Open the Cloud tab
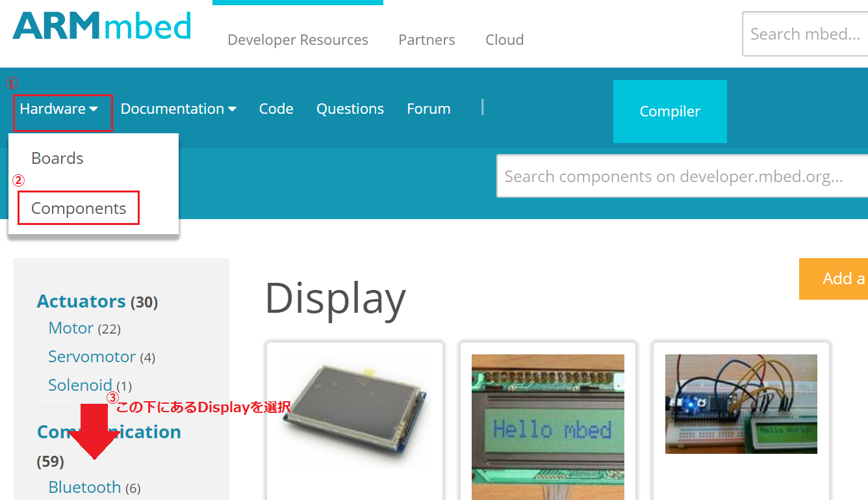The height and width of the screenshot is (500, 868). 505,40
